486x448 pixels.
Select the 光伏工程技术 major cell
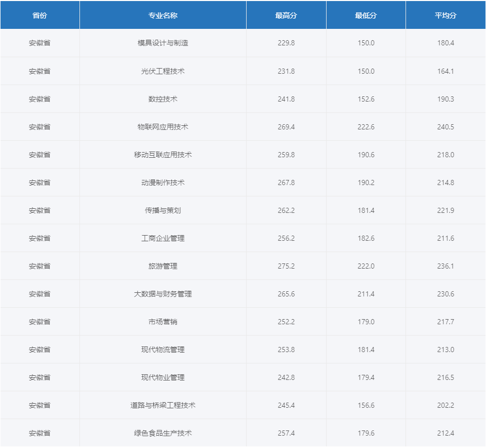163,71
